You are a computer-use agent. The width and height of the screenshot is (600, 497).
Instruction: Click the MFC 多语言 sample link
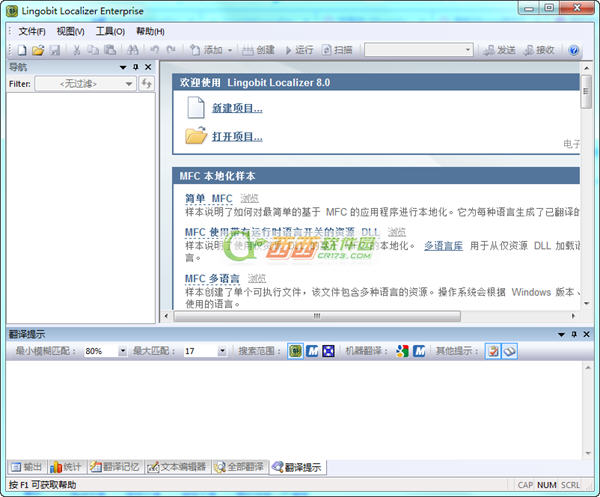click(212, 279)
